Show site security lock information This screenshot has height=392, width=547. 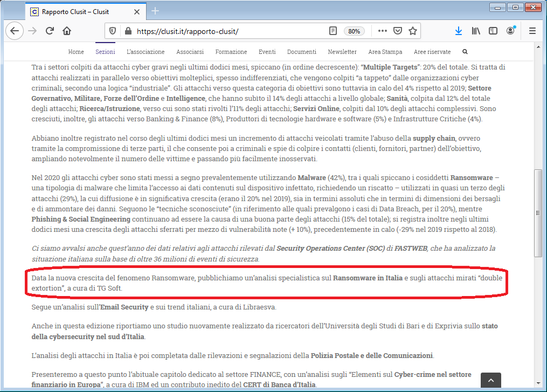point(128,31)
